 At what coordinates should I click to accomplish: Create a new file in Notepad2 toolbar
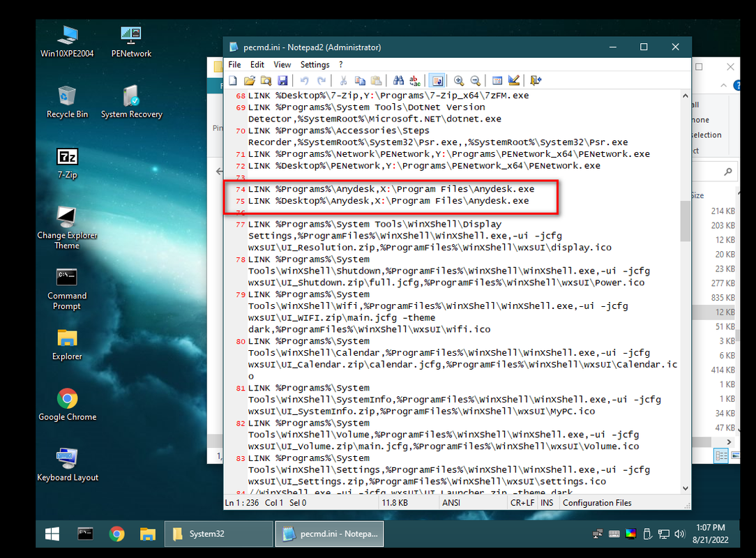click(x=234, y=80)
